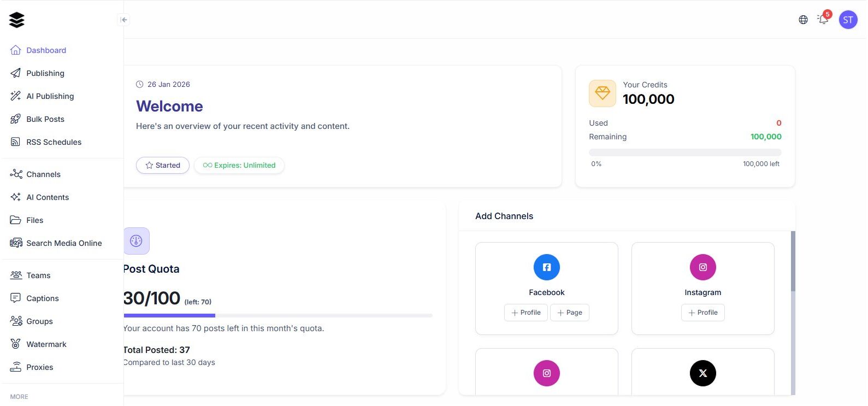Open Dashboard in the sidebar
This screenshot has width=868, height=406.
[x=46, y=50]
